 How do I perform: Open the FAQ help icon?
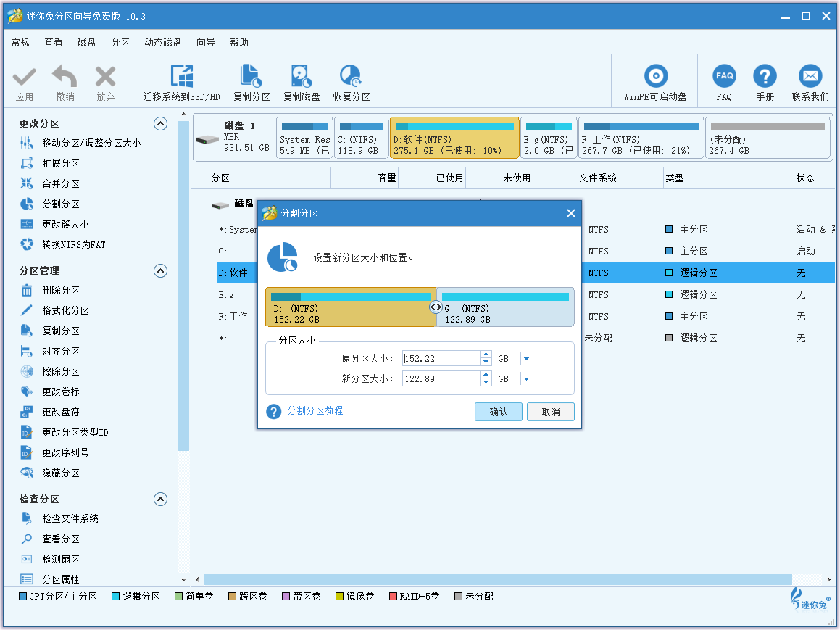coord(724,76)
